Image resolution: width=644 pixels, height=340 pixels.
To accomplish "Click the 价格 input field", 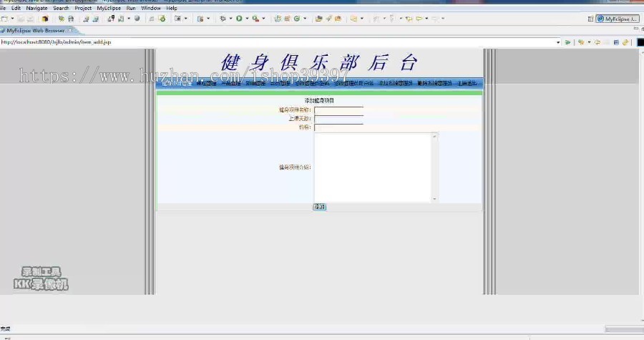I will coord(339,127).
